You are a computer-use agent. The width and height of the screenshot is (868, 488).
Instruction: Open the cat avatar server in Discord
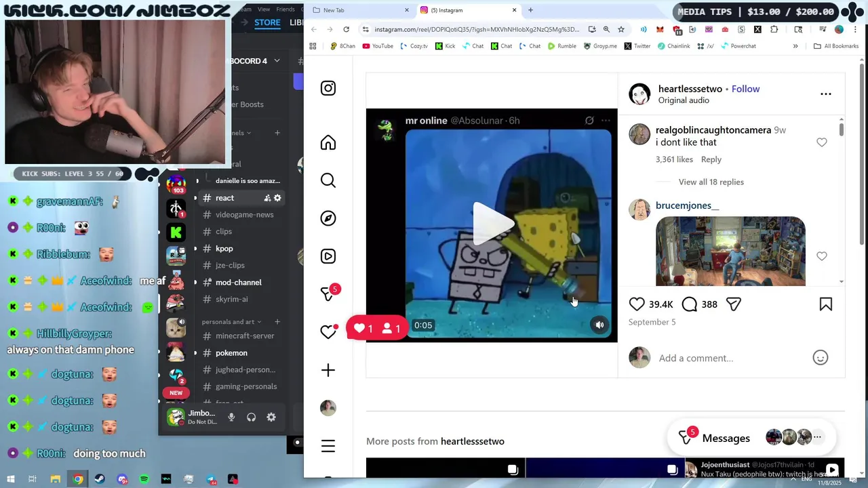click(176, 328)
